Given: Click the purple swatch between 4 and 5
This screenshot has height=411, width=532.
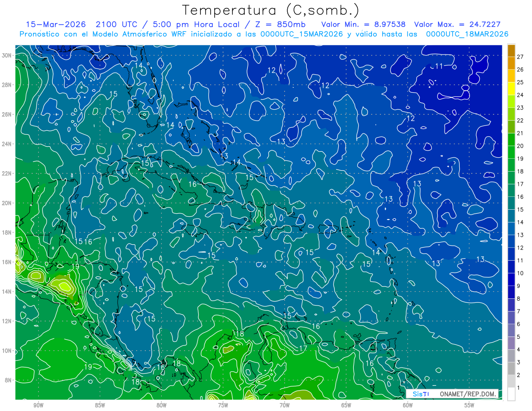Looking at the screenshot, I should coord(511,343).
